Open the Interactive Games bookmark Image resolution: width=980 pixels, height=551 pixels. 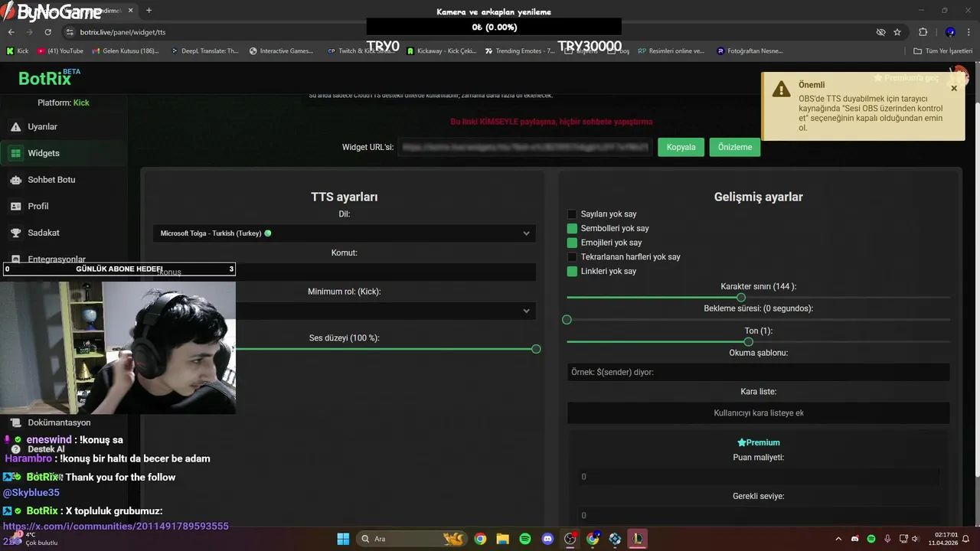tap(281, 51)
